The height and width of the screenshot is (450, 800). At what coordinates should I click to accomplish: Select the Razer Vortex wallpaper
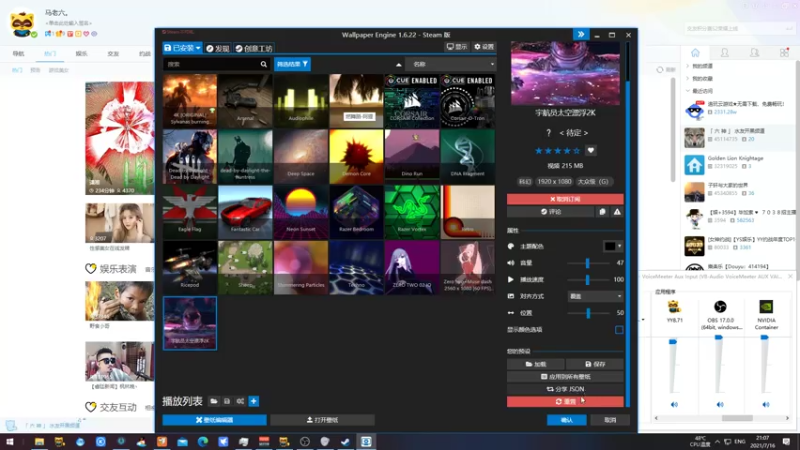(x=412, y=212)
